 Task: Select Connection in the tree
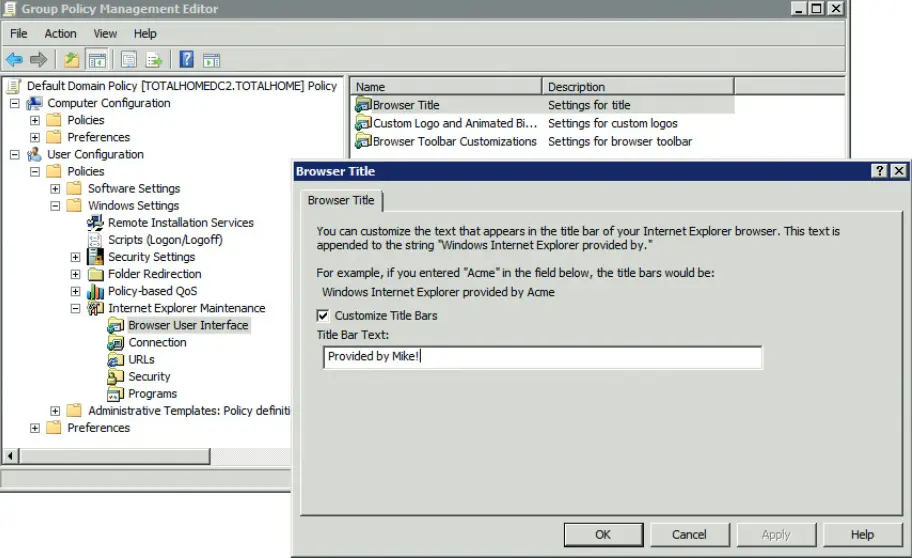point(157,343)
